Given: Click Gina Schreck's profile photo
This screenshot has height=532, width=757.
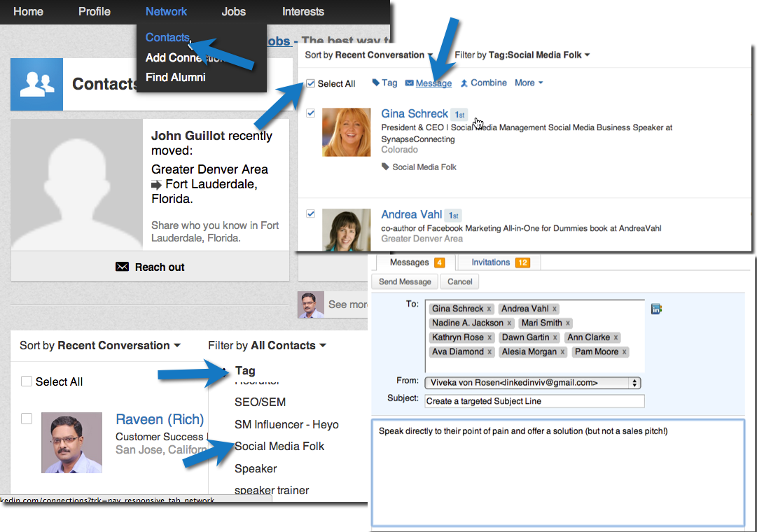Looking at the screenshot, I should pyautogui.click(x=346, y=132).
